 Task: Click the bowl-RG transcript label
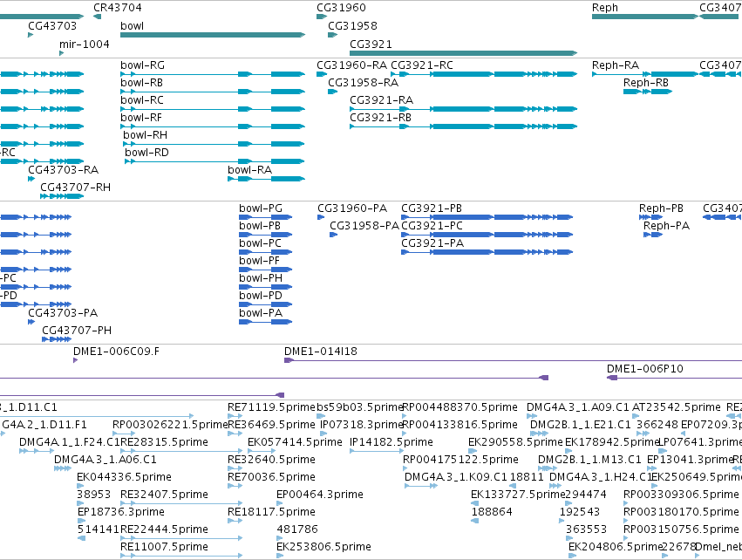142,65
